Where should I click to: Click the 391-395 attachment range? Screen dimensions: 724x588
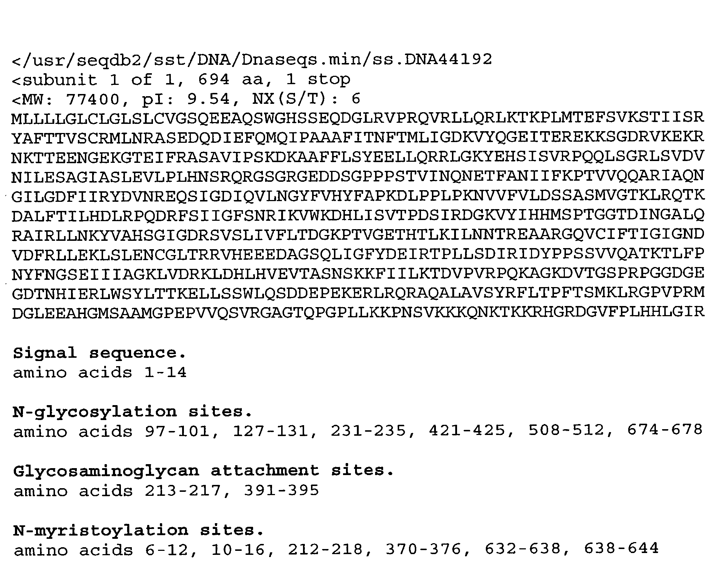coord(281,491)
